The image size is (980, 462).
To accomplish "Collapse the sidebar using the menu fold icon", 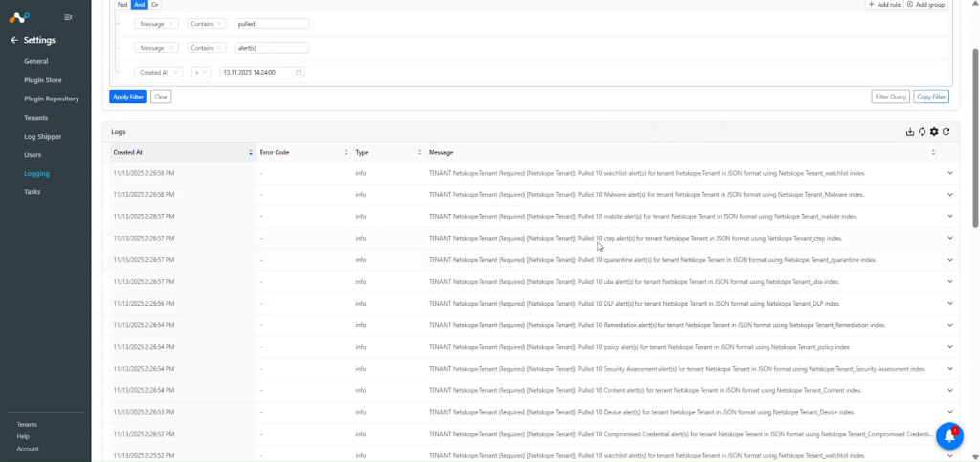I will coord(68,17).
